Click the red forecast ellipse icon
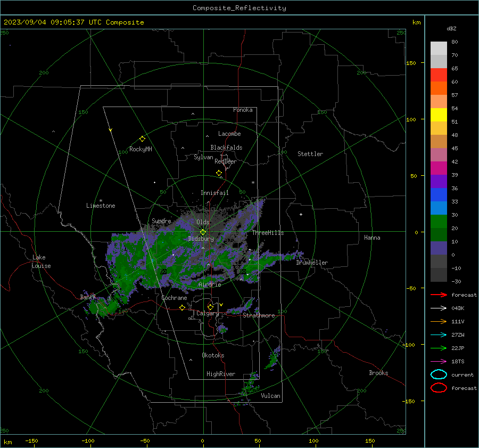This screenshot has width=479, height=448. click(439, 388)
